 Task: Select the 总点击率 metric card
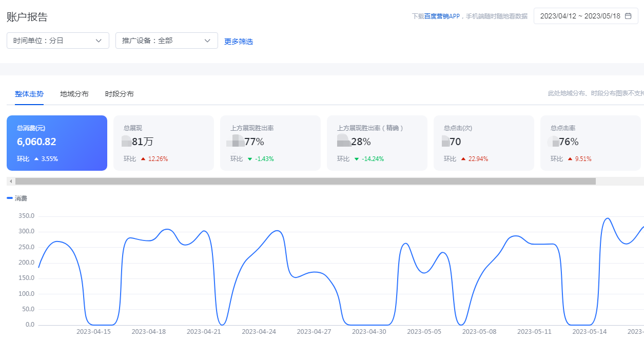point(591,143)
